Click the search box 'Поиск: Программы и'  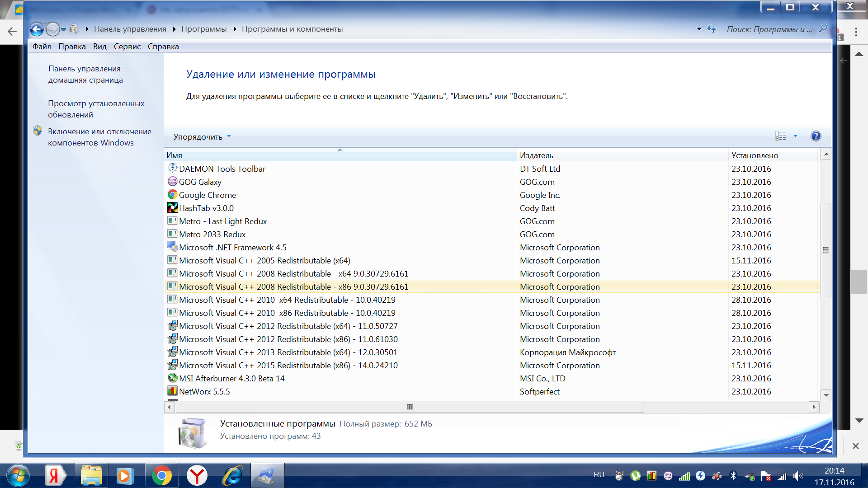770,29
